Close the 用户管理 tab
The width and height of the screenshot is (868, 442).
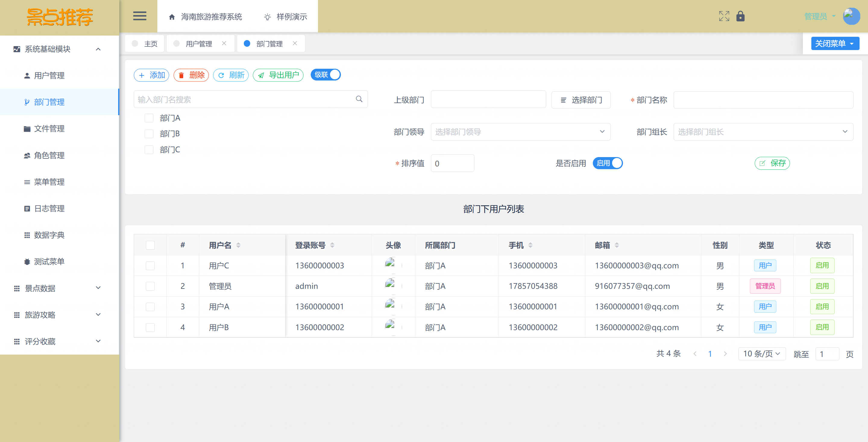224,43
